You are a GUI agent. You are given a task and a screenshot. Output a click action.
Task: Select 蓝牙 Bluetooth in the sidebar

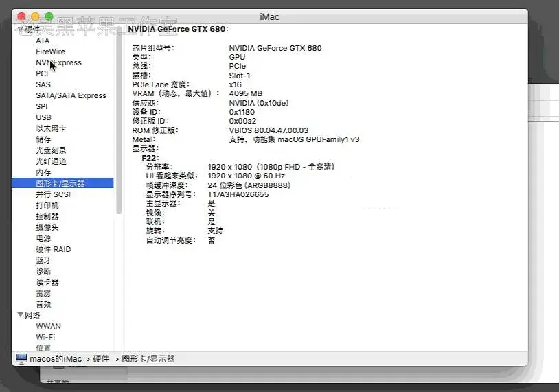[x=43, y=260]
